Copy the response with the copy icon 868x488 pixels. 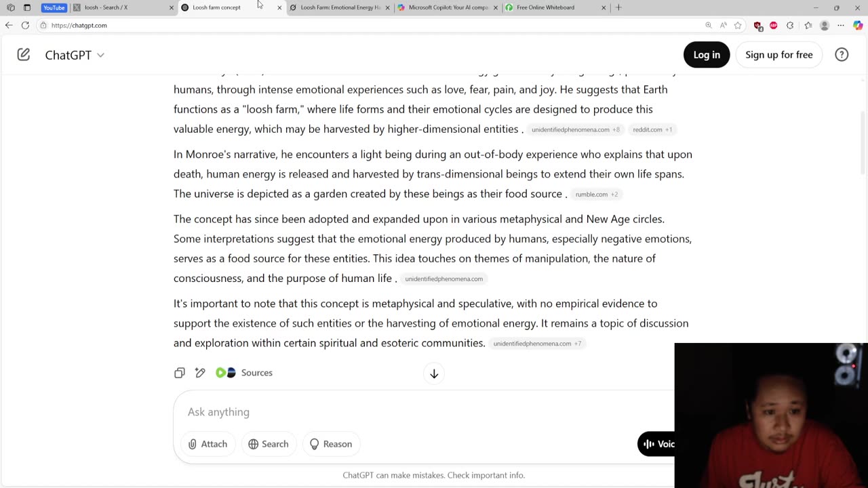[x=179, y=373]
